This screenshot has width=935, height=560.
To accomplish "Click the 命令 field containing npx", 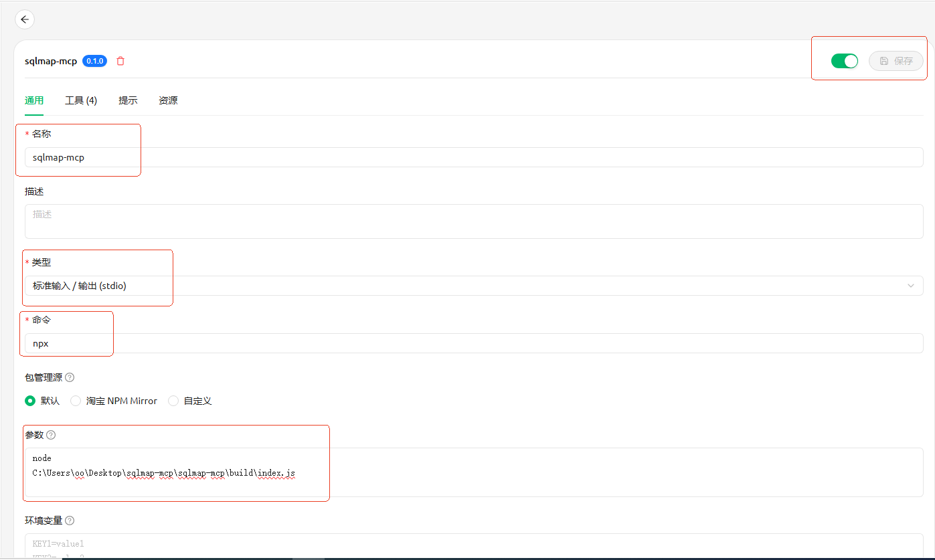I will pyautogui.click(x=473, y=343).
